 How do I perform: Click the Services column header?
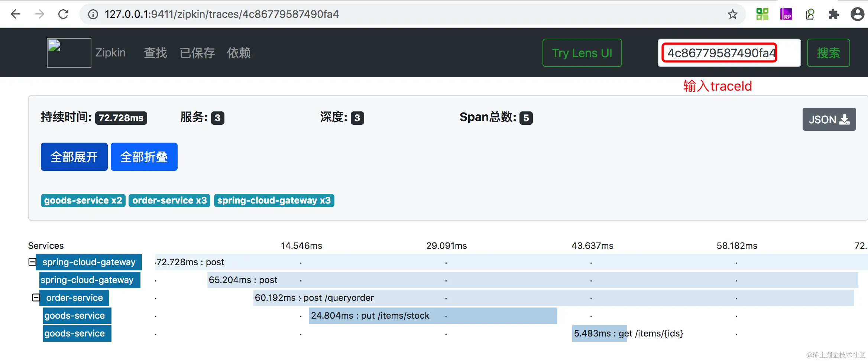(46, 245)
